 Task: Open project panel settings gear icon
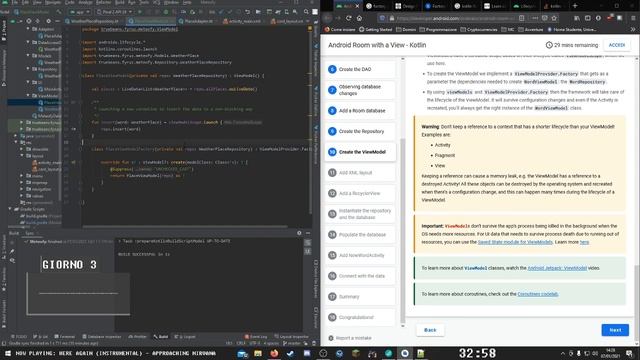pos(49,21)
